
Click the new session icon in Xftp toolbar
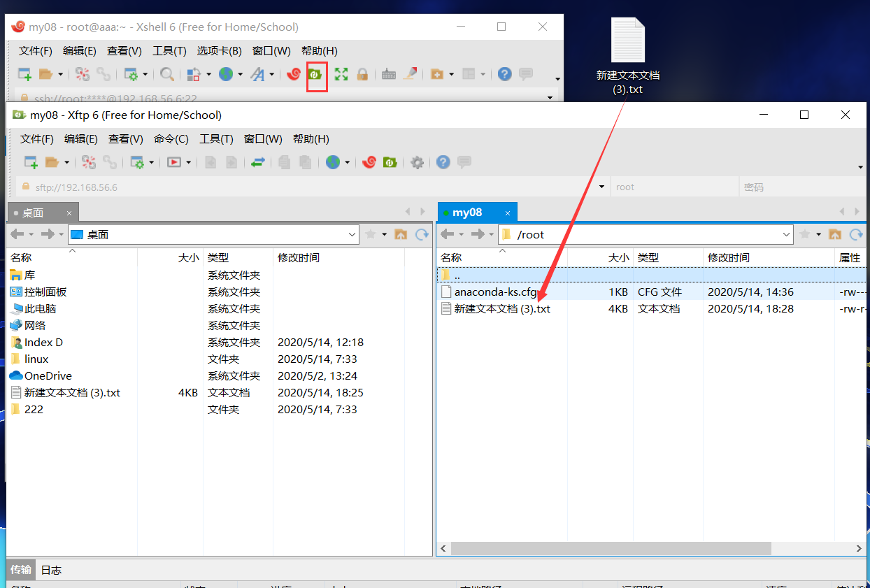pos(31,162)
